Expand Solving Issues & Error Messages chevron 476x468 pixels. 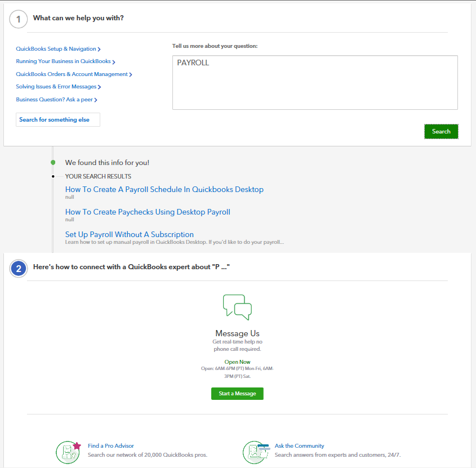(x=99, y=87)
